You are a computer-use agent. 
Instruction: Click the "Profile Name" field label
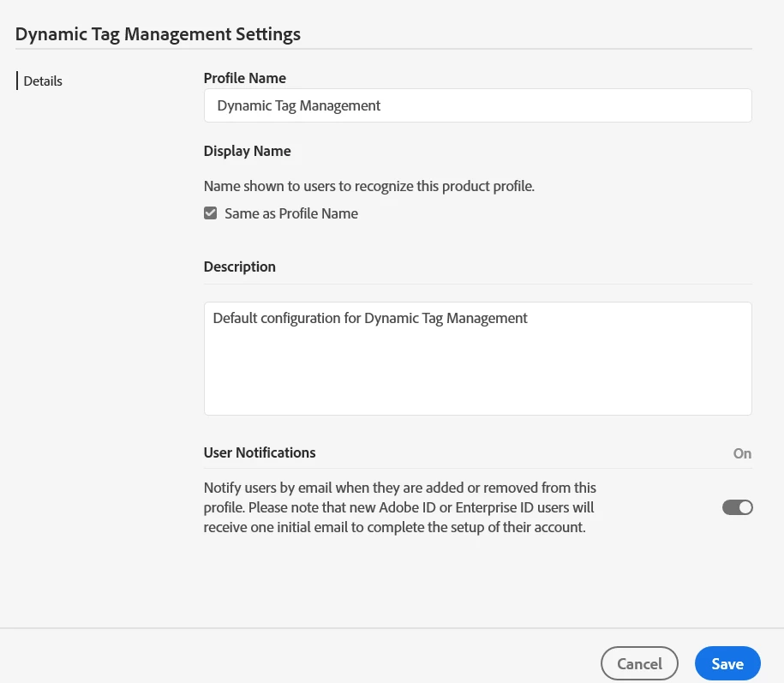[245, 78]
